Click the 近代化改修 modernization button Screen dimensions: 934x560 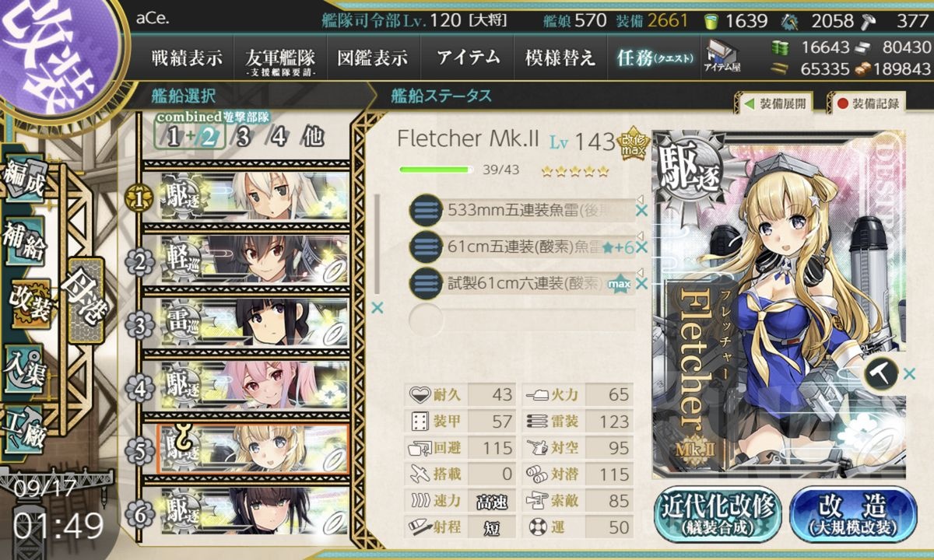tap(717, 514)
